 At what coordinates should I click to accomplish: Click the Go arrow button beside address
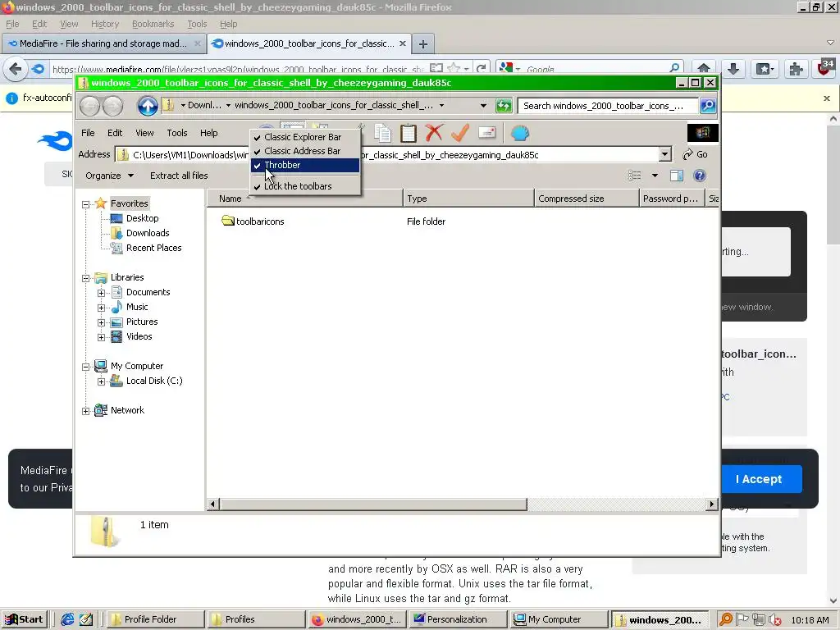pos(696,154)
